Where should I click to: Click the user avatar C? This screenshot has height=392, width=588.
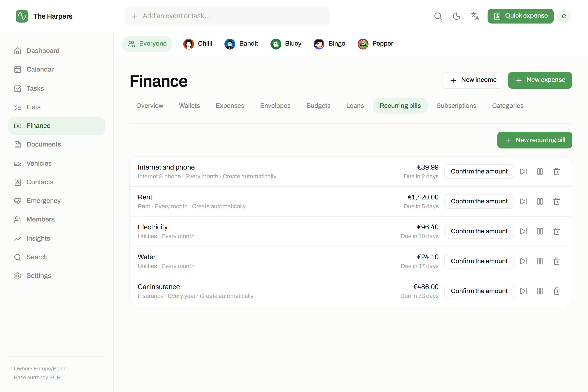[x=564, y=16]
